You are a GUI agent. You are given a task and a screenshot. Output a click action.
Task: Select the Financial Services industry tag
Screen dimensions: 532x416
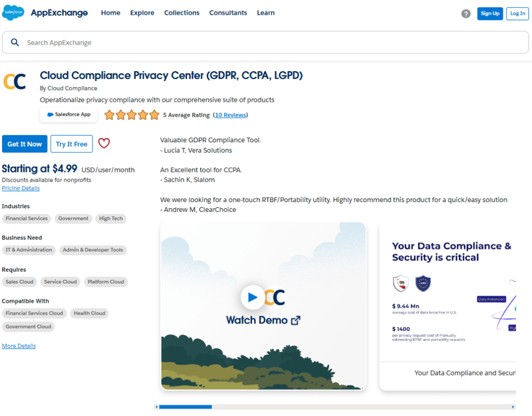[27, 219]
